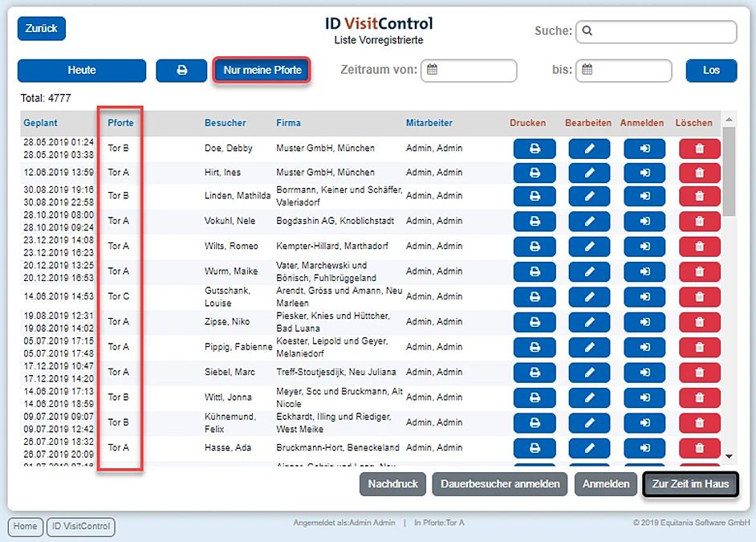Open the Zeitraum von date picker

click(469, 71)
